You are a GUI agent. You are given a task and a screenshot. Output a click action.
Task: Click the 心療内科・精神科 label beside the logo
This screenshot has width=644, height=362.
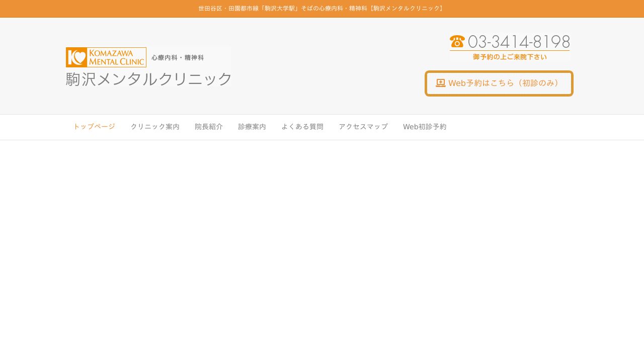click(x=178, y=57)
